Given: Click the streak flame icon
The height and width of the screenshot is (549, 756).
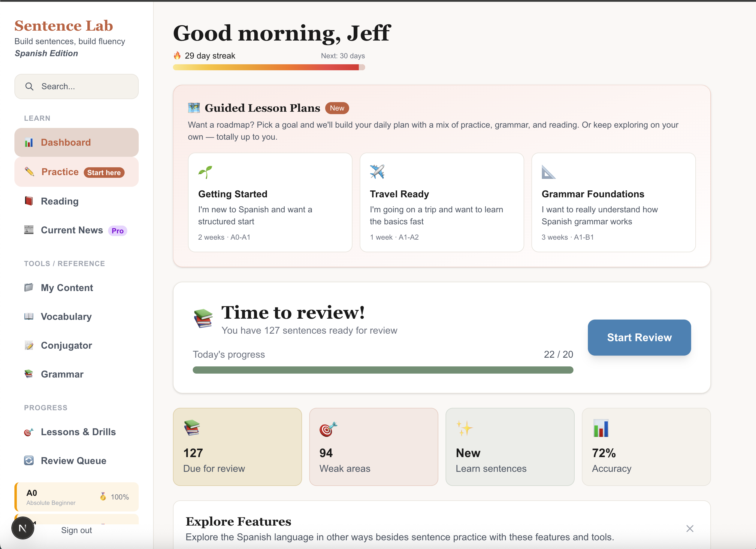Looking at the screenshot, I should tap(177, 55).
